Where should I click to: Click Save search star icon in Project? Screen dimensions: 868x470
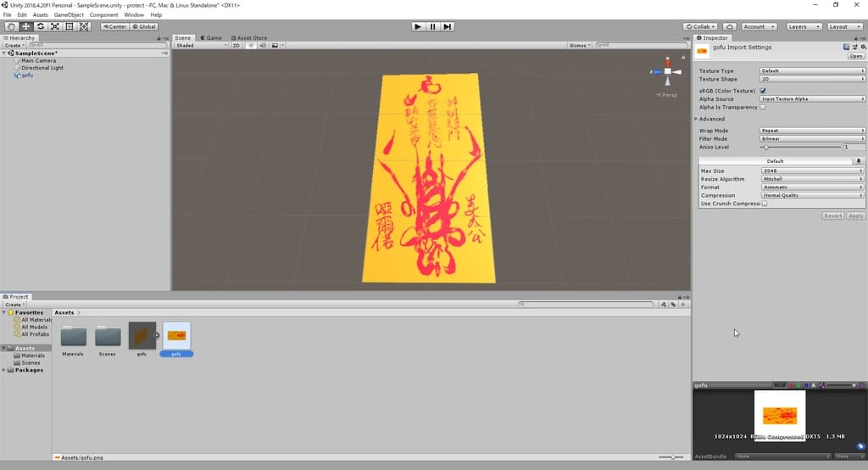tap(683, 305)
